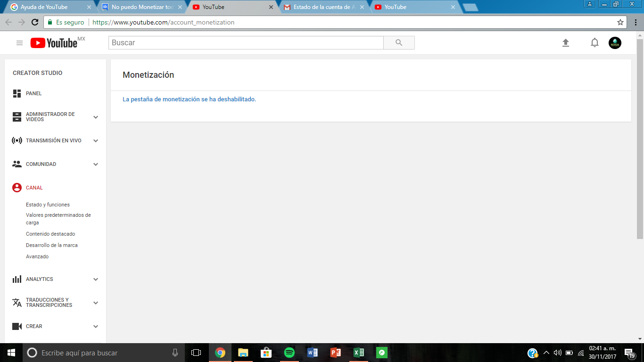Open PowerPoint from the taskbar
This screenshot has height=362, width=644.
(x=336, y=353)
